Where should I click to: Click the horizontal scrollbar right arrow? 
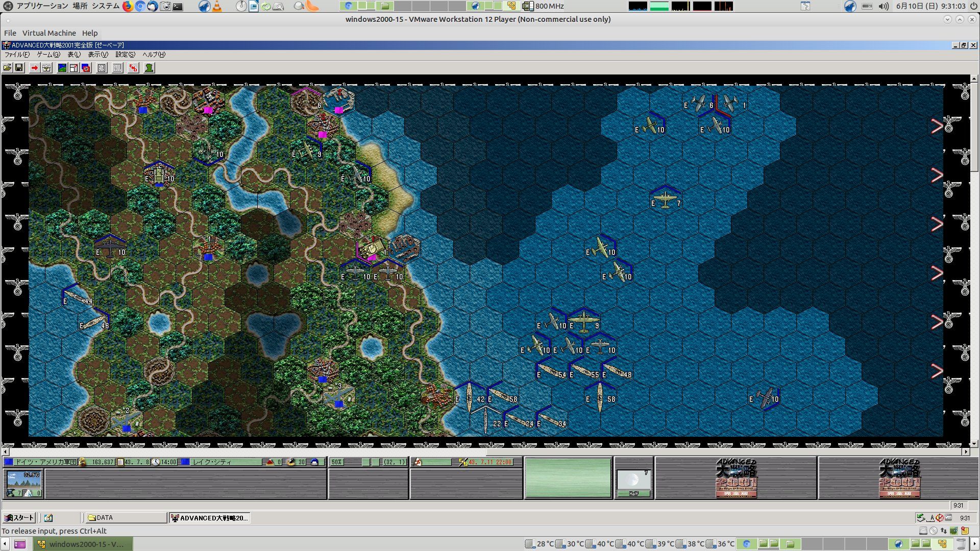(x=966, y=452)
